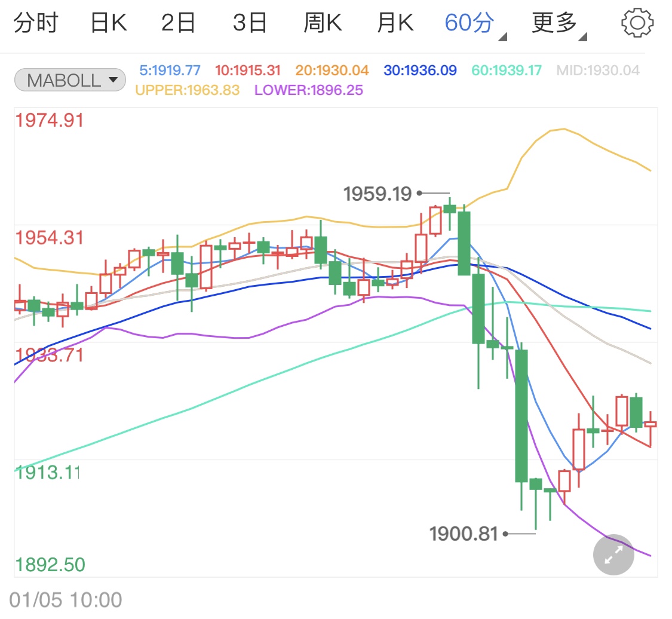The image size is (672, 619).
Task: Select the 日K daily candlestick tab
Action: pyautogui.click(x=109, y=23)
